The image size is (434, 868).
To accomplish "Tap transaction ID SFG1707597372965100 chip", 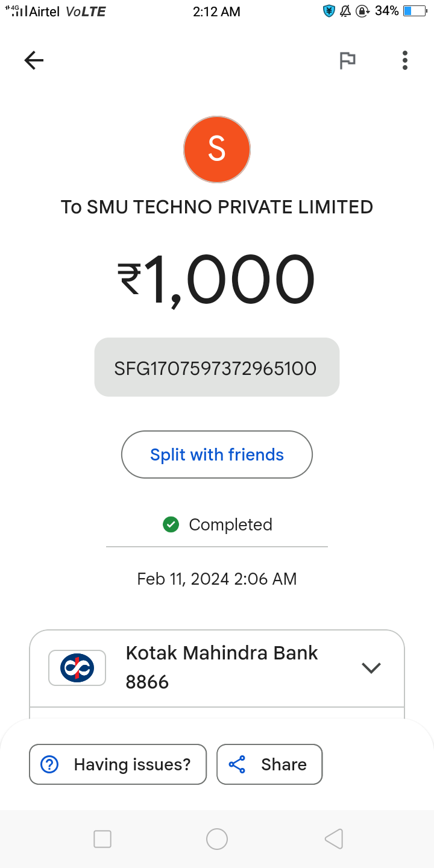I will tap(217, 368).
